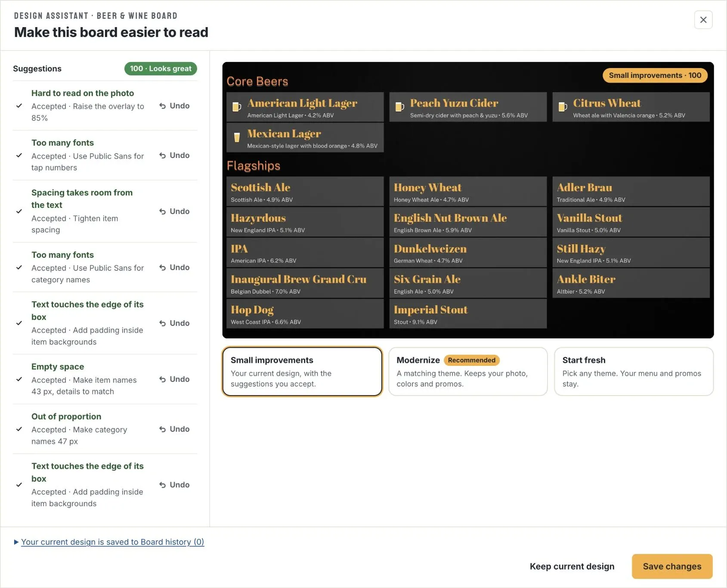Undo the Tighten item spacing suggestion

pyautogui.click(x=174, y=211)
